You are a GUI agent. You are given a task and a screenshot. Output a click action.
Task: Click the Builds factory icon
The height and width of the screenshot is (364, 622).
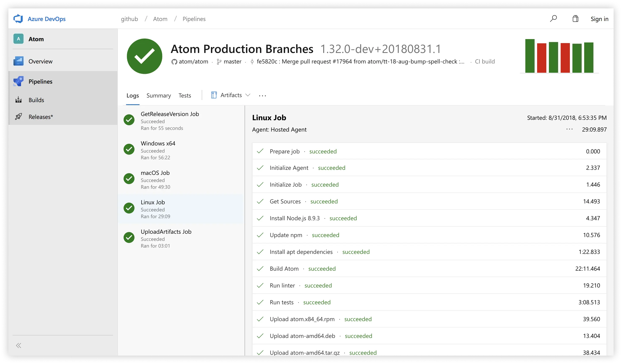click(18, 100)
